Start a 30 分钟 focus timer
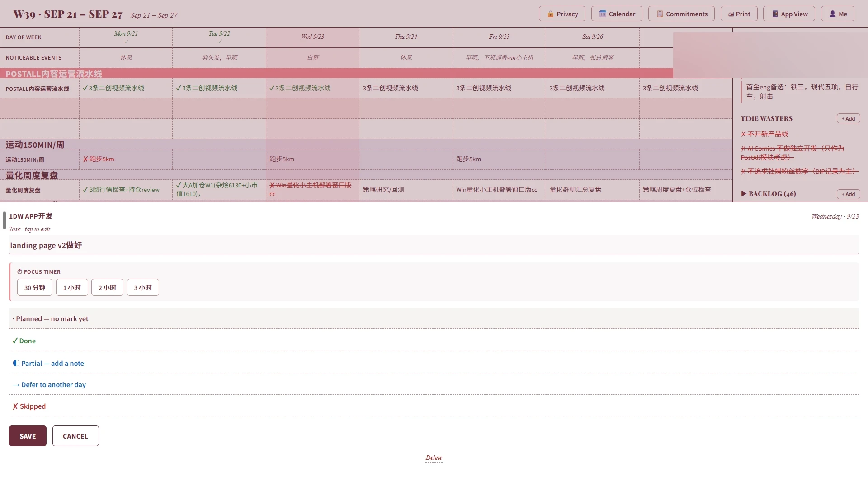The width and height of the screenshot is (868, 481). tap(35, 287)
